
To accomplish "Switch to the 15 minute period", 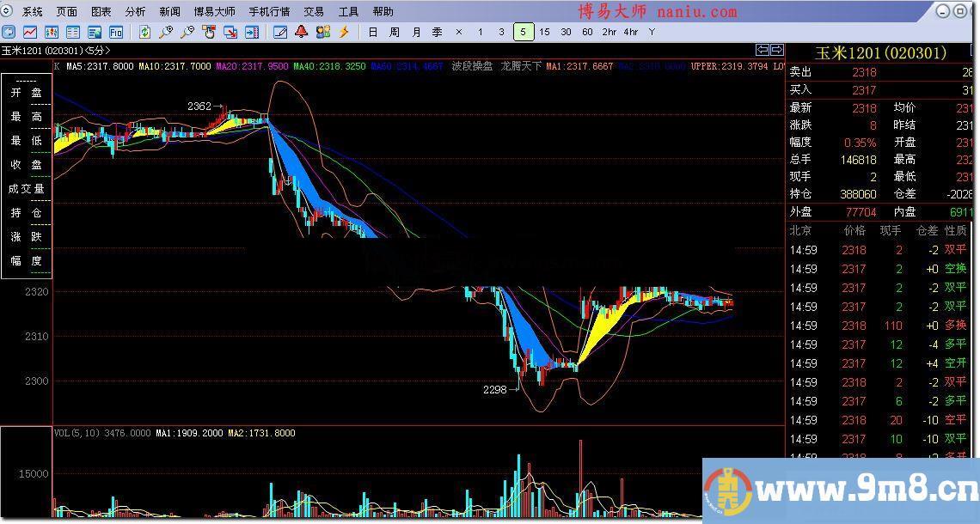I will click(x=544, y=32).
